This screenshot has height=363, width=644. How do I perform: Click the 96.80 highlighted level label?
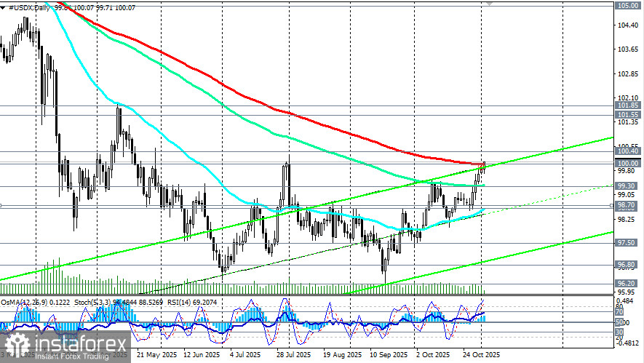[x=628, y=265]
